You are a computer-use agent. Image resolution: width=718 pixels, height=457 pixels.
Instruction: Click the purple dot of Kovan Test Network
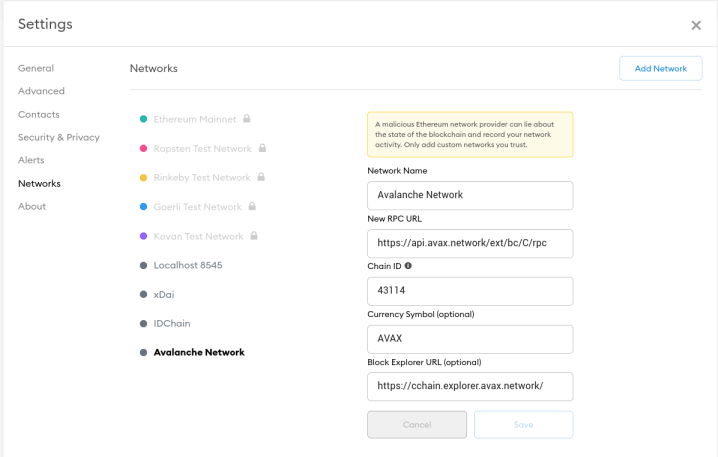(x=143, y=236)
